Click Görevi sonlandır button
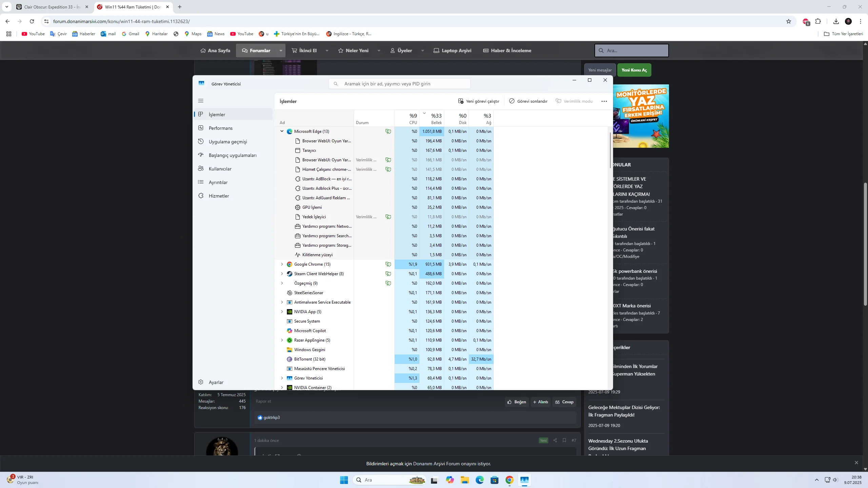The image size is (868, 488). [x=528, y=101]
